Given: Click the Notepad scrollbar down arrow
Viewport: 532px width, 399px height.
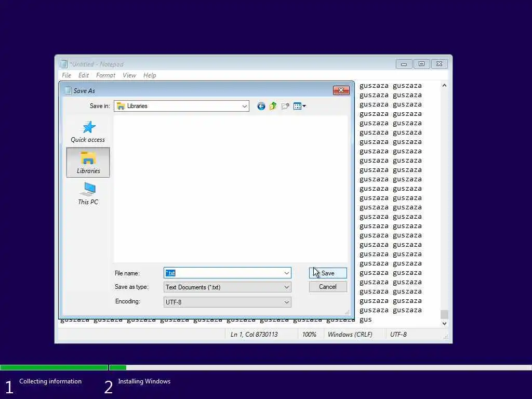Looking at the screenshot, I should [x=444, y=324].
